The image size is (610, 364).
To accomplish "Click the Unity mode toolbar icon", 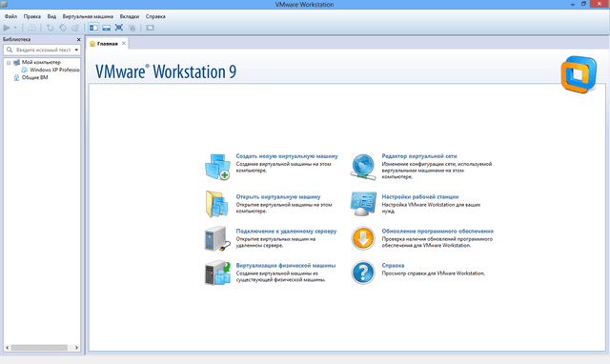I will point(132,28).
